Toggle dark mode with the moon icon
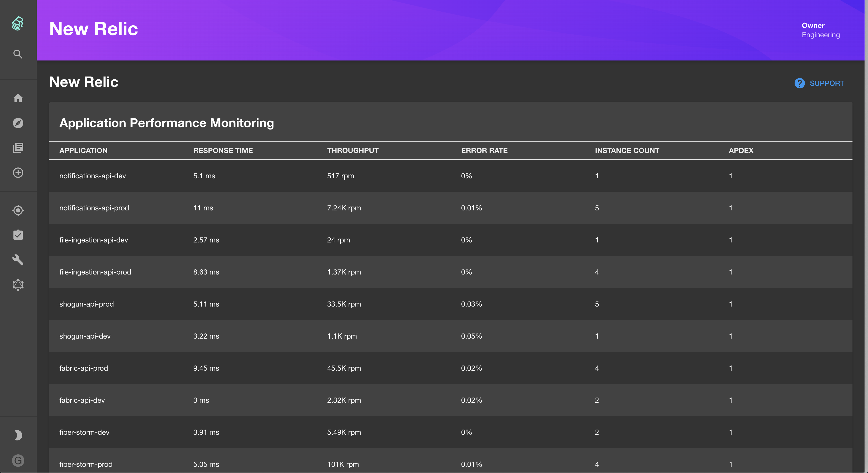 pyautogui.click(x=18, y=435)
